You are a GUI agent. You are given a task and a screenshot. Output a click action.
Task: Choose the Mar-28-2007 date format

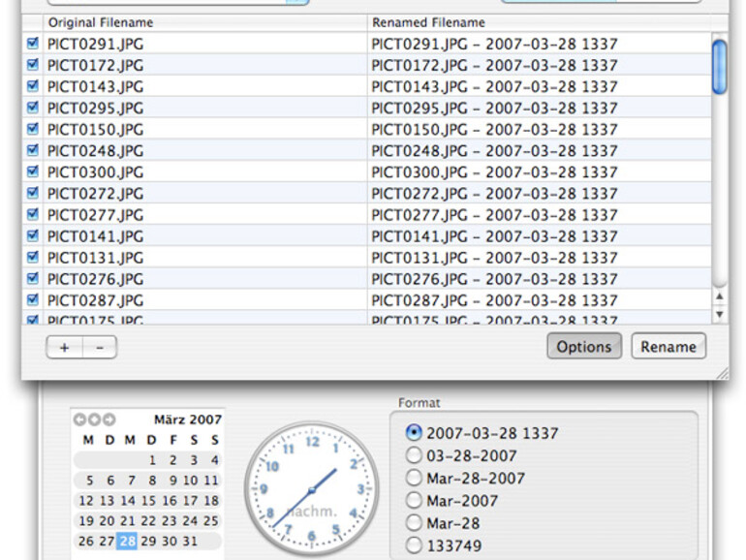(414, 478)
